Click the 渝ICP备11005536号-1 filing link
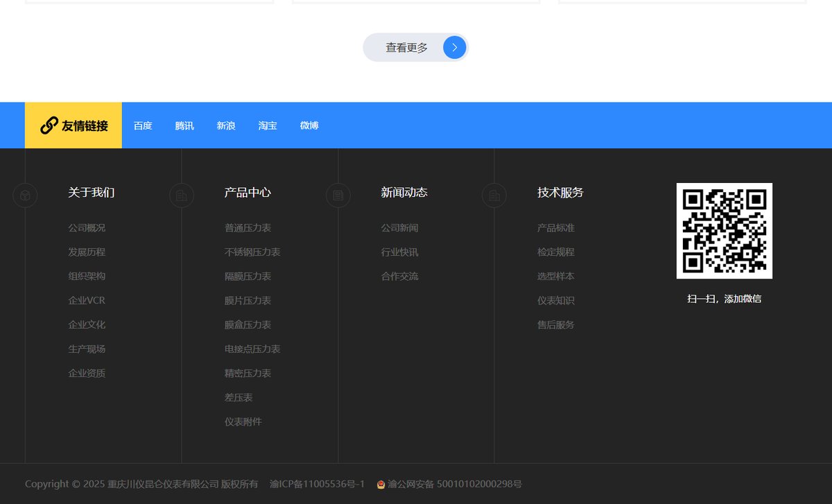The width and height of the screenshot is (832, 504). pyautogui.click(x=317, y=484)
